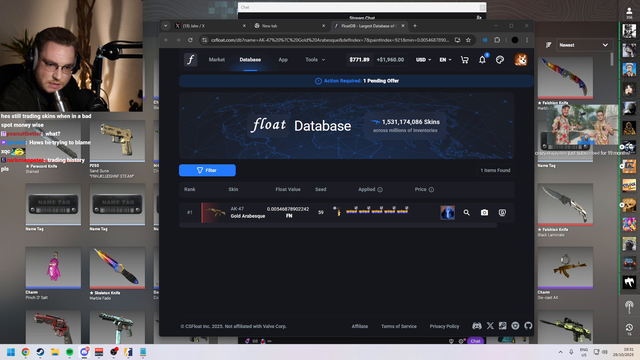
Task: Open the Newest sort dropdown in the inventory window
Action: 583,45
